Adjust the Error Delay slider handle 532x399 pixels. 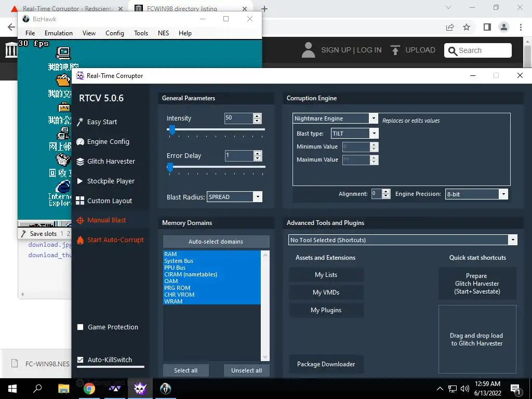click(x=170, y=167)
